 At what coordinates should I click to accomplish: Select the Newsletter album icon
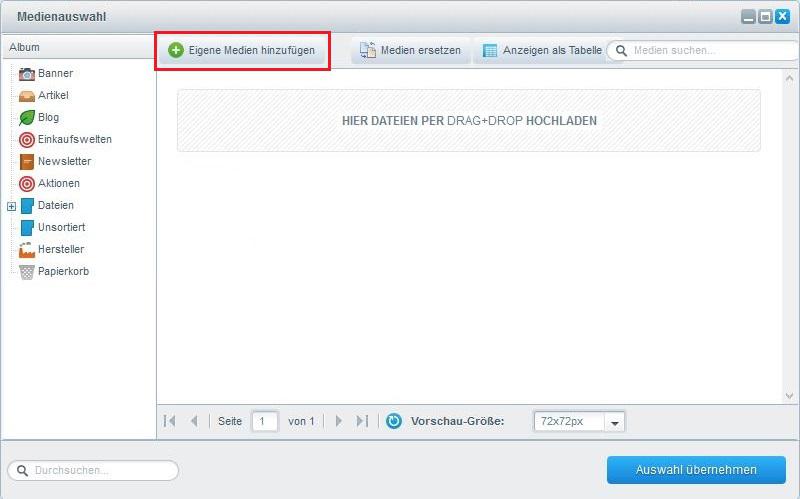click(x=27, y=161)
